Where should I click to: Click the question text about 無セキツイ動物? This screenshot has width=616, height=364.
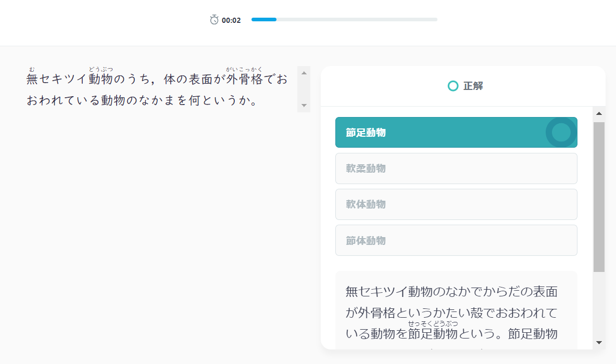[x=156, y=88]
